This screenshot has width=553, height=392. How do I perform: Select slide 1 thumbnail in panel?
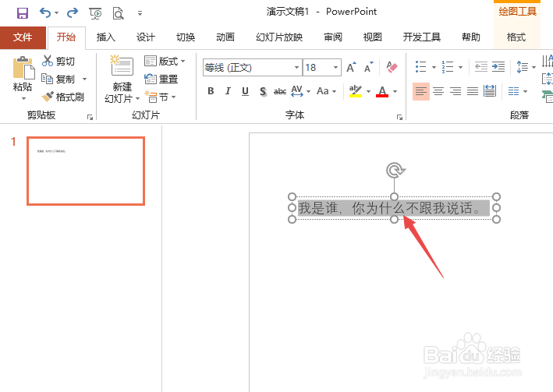(x=86, y=171)
